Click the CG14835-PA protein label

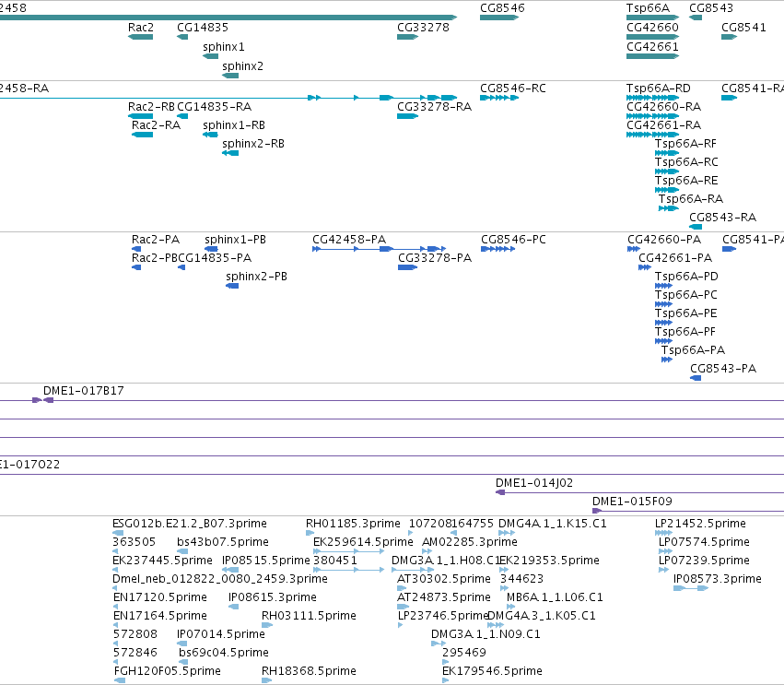(x=215, y=259)
